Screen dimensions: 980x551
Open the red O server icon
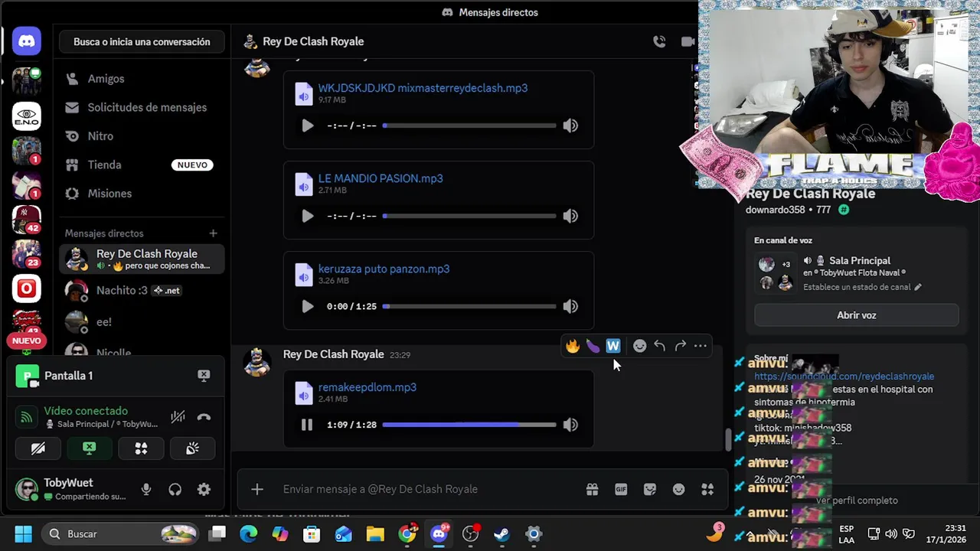(x=27, y=289)
